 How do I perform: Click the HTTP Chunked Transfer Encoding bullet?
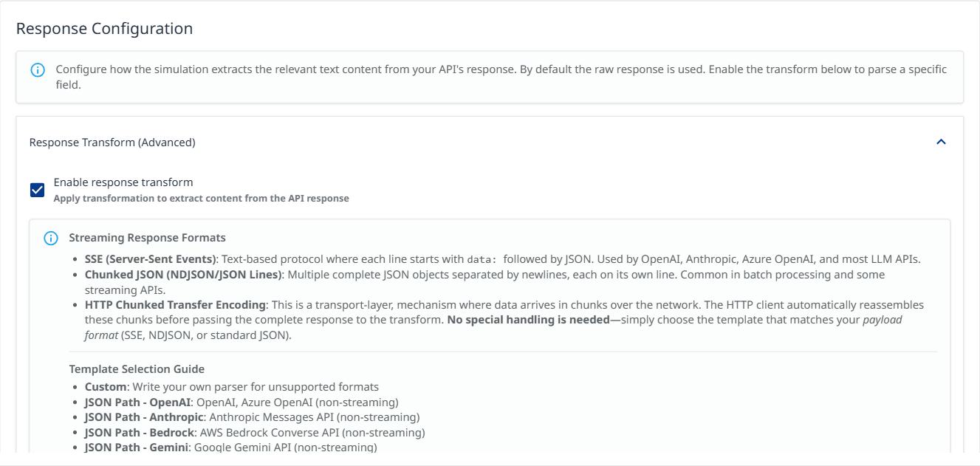pos(504,320)
